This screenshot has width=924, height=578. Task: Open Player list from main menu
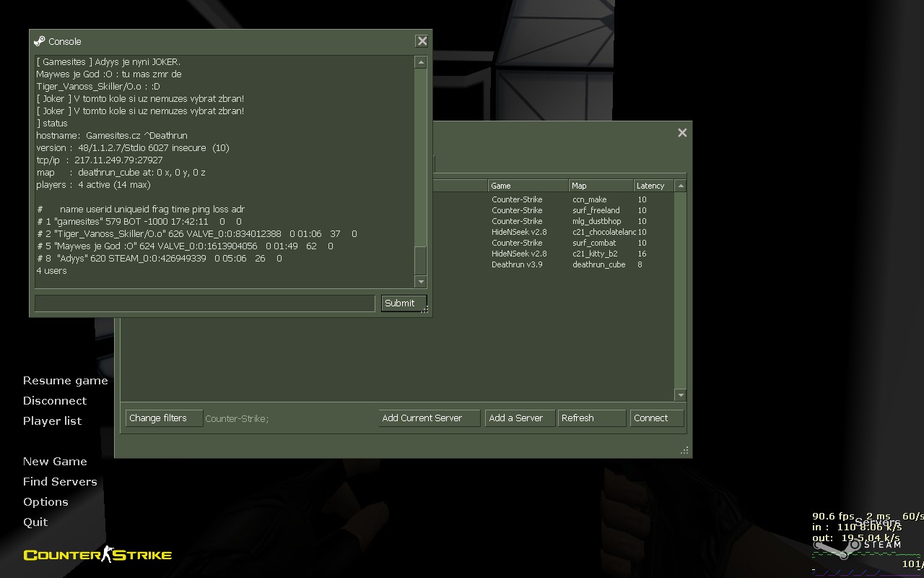pos(52,421)
